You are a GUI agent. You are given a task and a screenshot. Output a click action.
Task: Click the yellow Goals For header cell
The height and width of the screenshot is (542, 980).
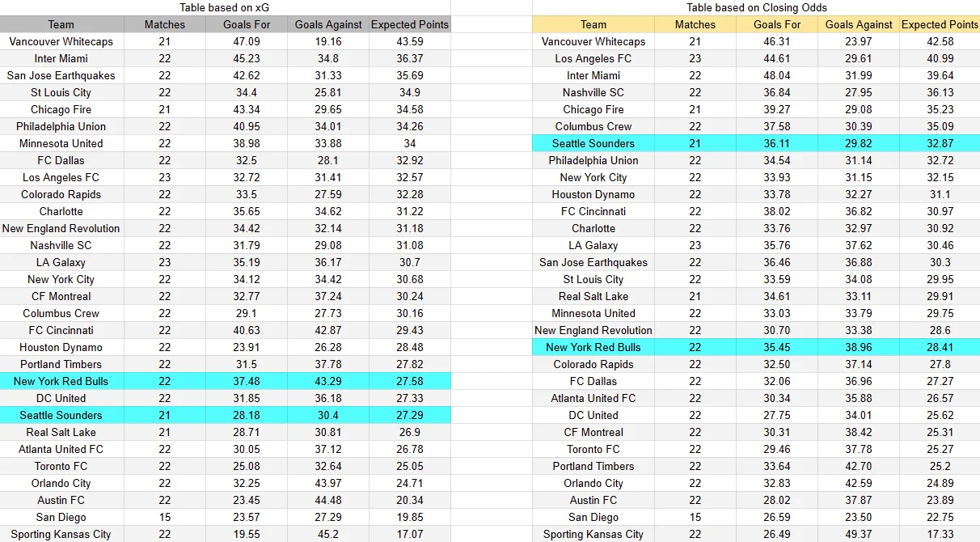coord(777,24)
